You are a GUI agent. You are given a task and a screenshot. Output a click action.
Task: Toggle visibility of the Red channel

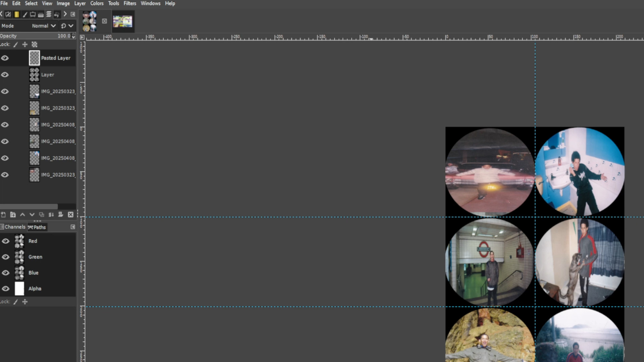click(x=5, y=241)
